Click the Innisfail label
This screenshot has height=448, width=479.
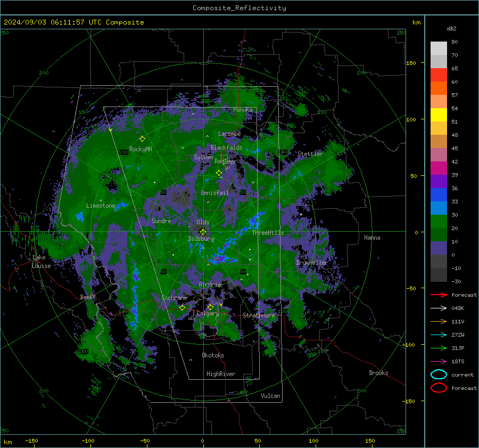(214, 193)
